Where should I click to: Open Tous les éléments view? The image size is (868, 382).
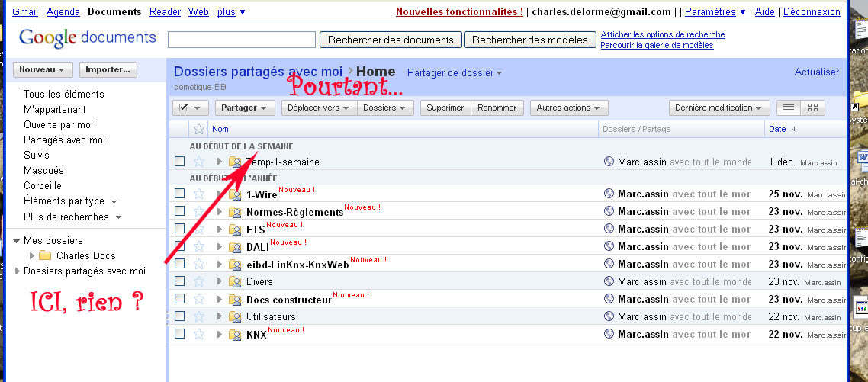click(x=63, y=94)
